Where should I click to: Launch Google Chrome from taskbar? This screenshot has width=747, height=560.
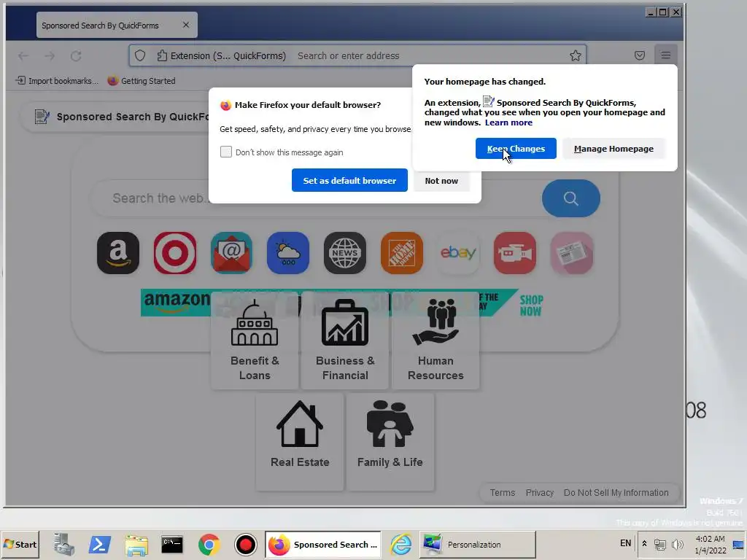(x=209, y=544)
